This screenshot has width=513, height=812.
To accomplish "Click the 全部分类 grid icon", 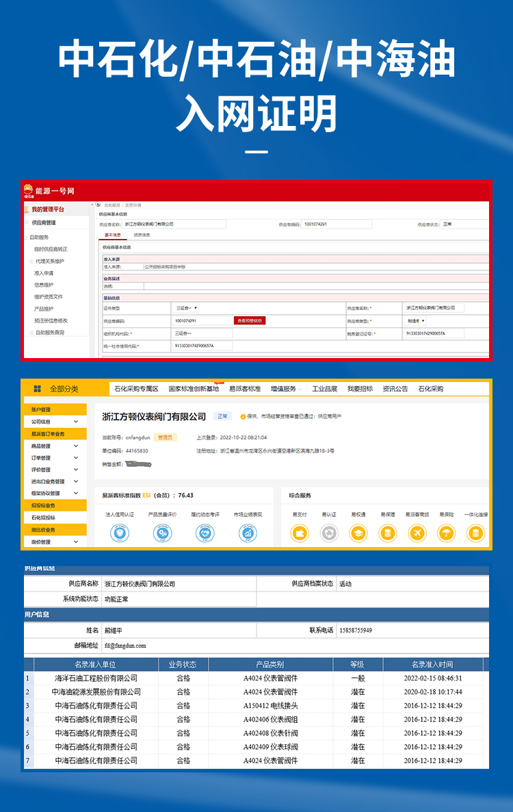I will click(37, 389).
